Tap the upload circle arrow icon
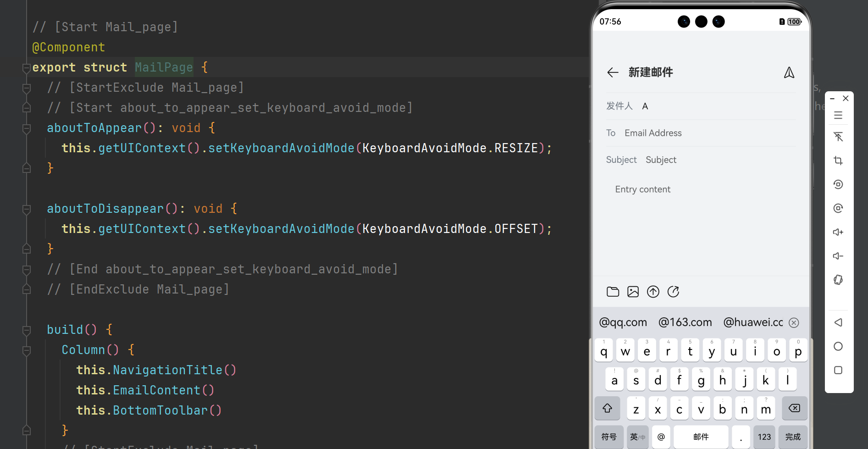The width and height of the screenshot is (868, 449). pos(653,292)
